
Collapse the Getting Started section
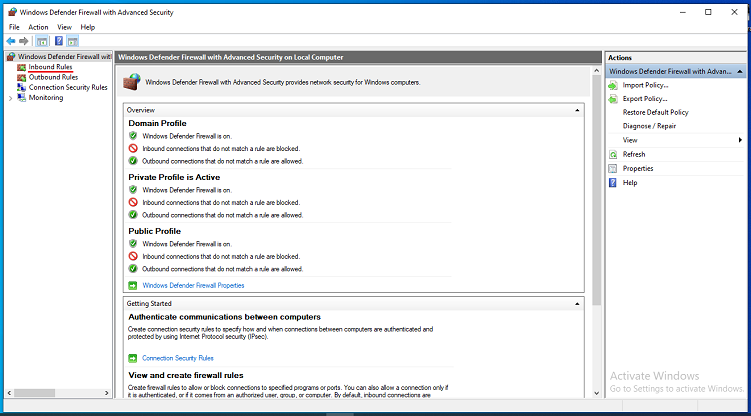coord(577,304)
